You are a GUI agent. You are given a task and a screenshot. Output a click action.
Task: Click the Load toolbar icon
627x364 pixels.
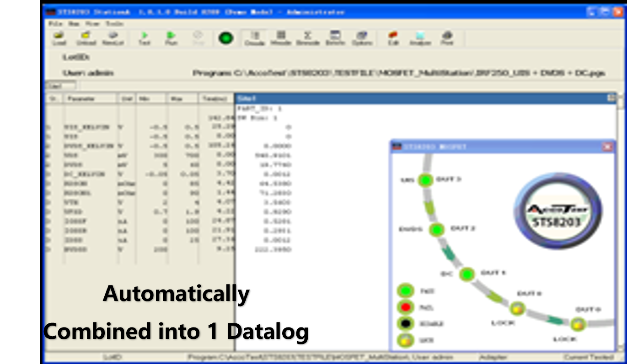[59, 38]
